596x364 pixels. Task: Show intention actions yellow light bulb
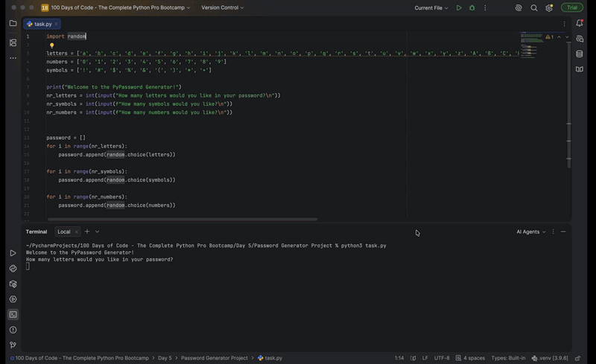pyautogui.click(x=51, y=45)
